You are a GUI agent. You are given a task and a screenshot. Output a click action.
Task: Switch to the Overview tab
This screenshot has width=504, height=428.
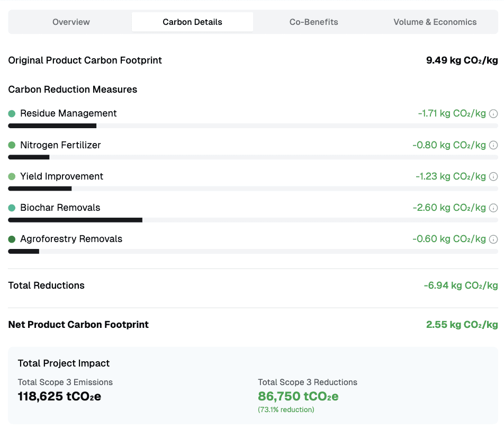71,22
